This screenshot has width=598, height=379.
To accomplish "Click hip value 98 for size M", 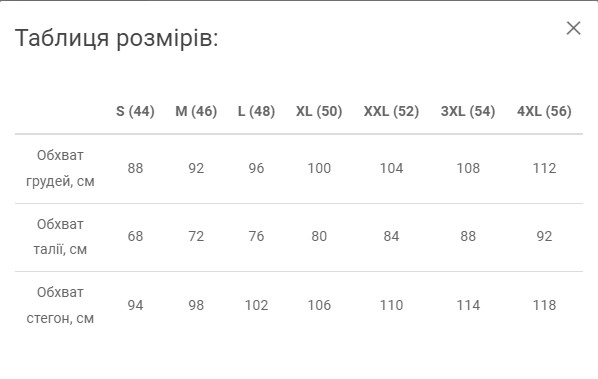I will coord(196,305).
